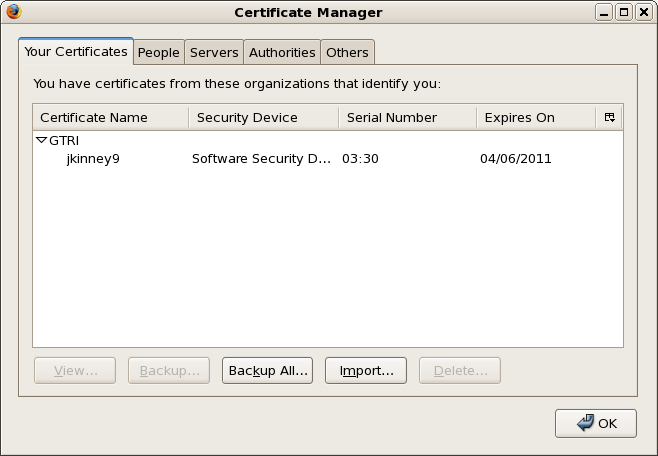
Task: Switch to the People tab
Action: [x=158, y=52]
